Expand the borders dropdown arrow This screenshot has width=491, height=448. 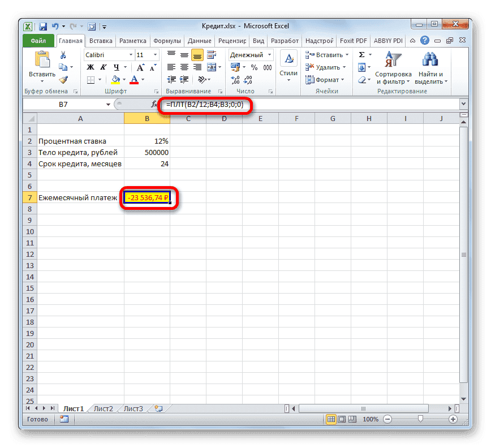[x=99, y=80]
